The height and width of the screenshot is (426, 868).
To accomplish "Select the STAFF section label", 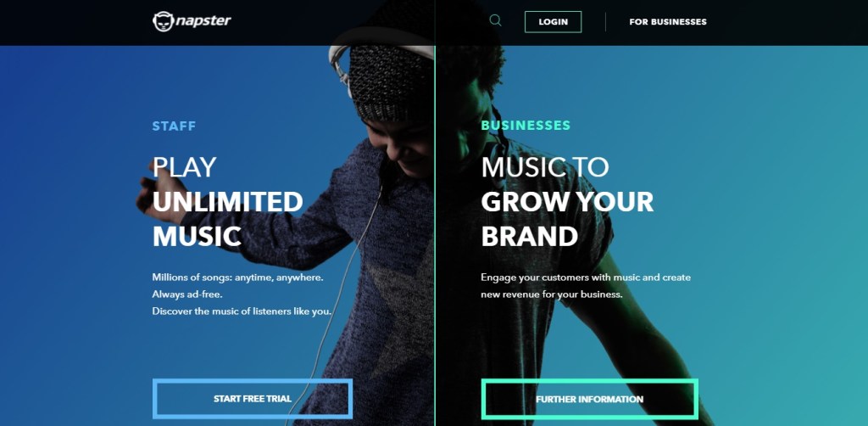I will click(x=174, y=126).
